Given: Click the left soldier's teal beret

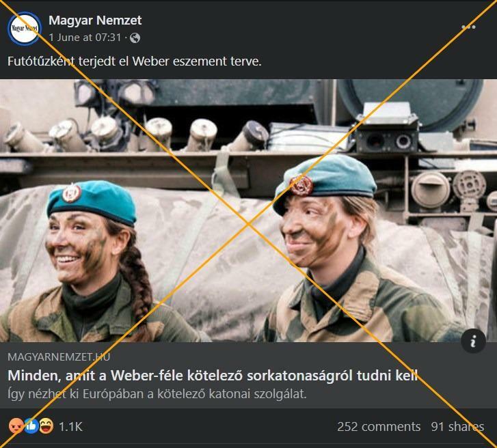Looking at the screenshot, I should (x=92, y=201).
